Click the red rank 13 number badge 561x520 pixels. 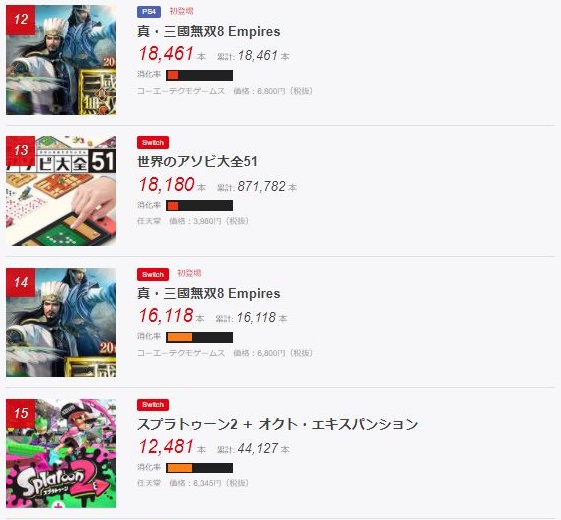coord(20,151)
